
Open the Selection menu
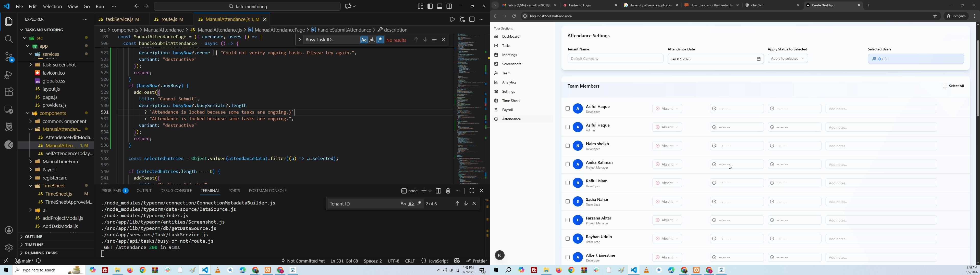[x=52, y=6]
